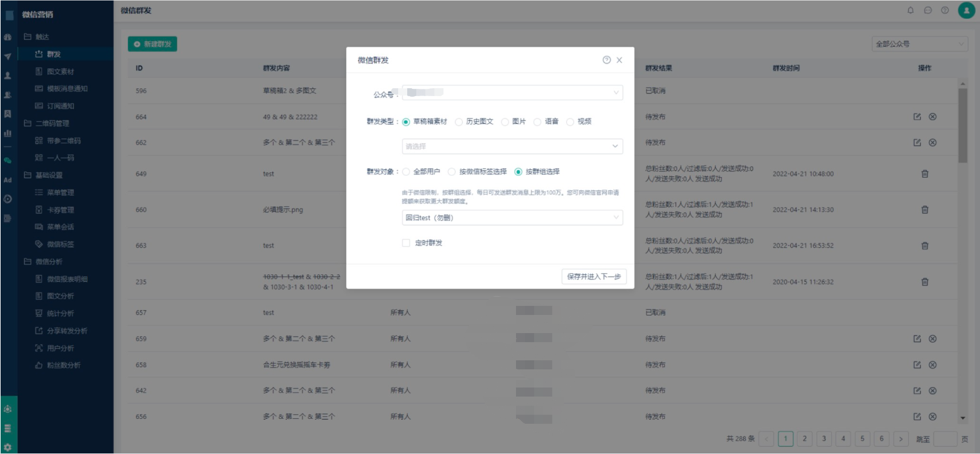Edit the row 658 entry

[x=917, y=365]
